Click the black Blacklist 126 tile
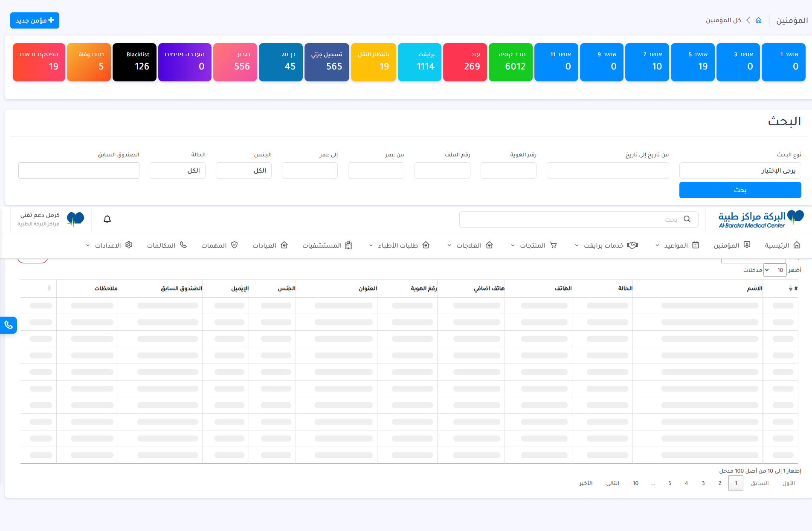 pos(134,62)
